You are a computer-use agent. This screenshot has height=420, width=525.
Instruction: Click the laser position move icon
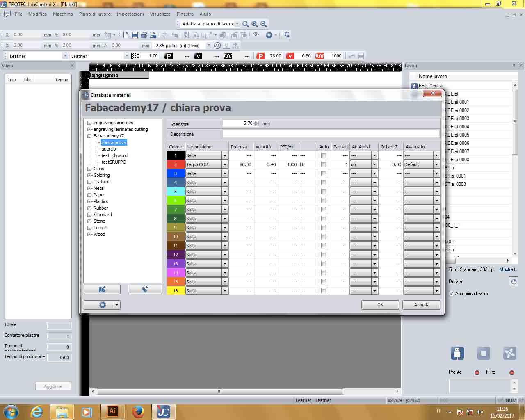(286, 35)
